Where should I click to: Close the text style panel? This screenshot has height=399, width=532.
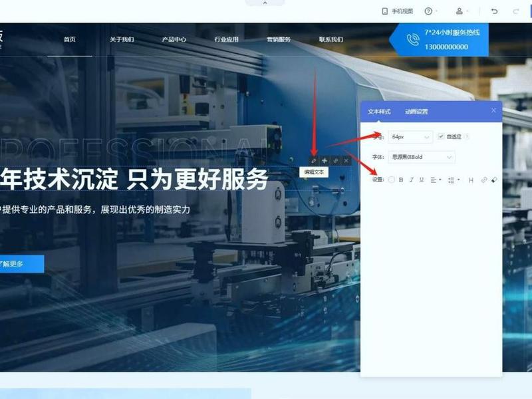493,110
